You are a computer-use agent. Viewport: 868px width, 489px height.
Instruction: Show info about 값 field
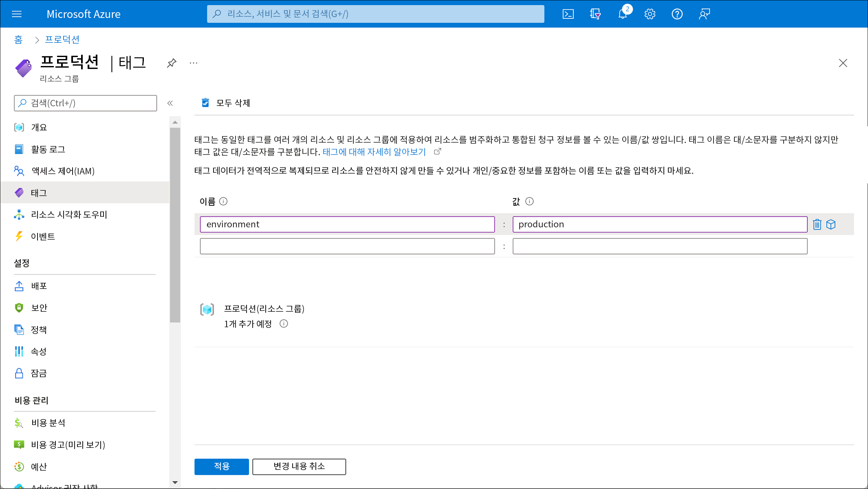pos(529,201)
